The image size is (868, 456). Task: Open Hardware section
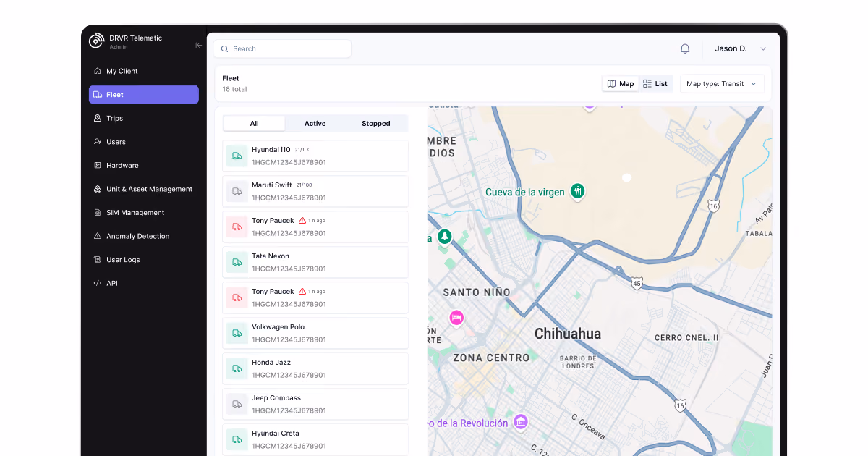pyautogui.click(x=143, y=165)
